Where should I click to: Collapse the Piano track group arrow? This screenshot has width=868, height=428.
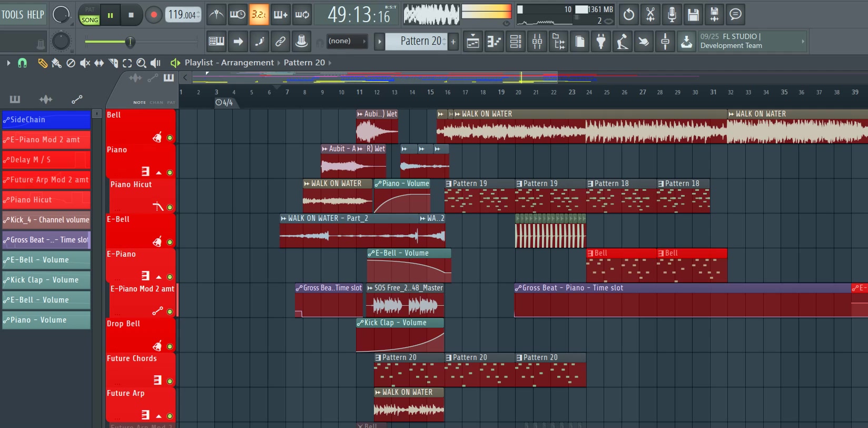(159, 172)
